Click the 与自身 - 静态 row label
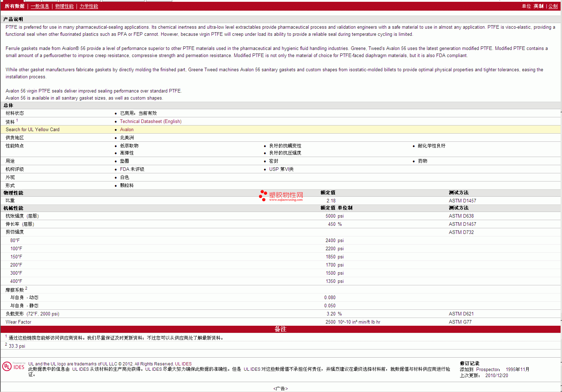Screen dimensions: 562x392 [x=24, y=306]
